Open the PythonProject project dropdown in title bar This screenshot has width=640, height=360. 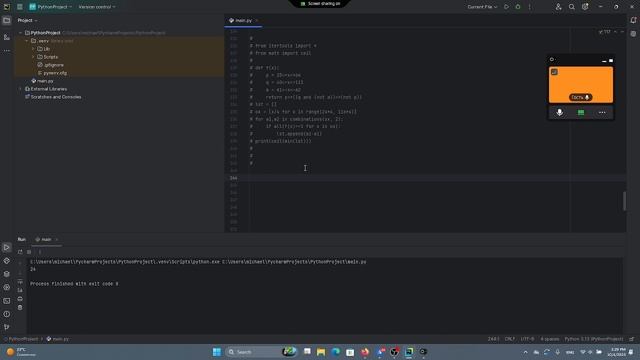pos(51,7)
